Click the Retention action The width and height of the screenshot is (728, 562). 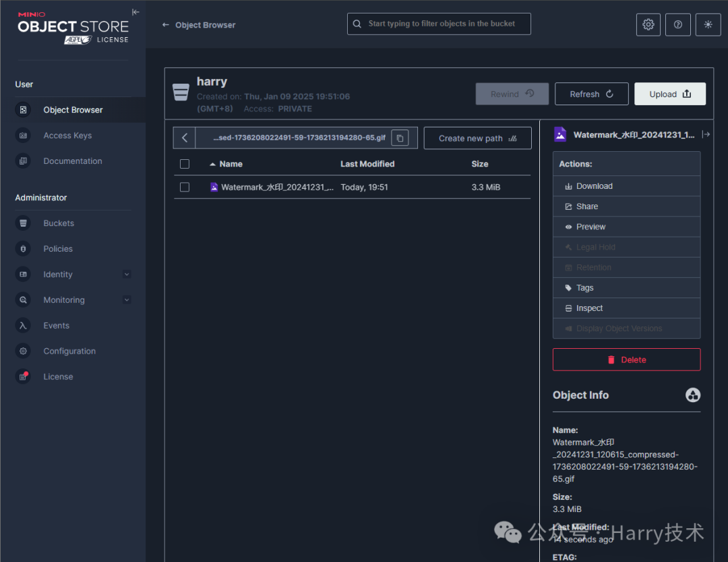coord(626,267)
